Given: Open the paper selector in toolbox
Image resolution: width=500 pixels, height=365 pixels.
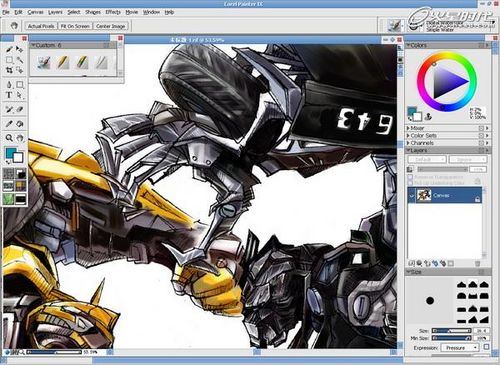Looking at the screenshot, I should [x=8, y=174].
